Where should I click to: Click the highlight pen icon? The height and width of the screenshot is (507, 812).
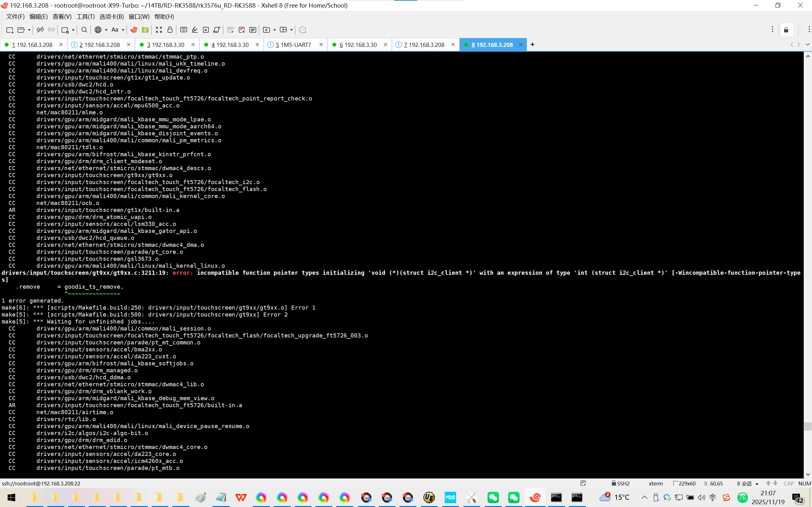point(195,30)
